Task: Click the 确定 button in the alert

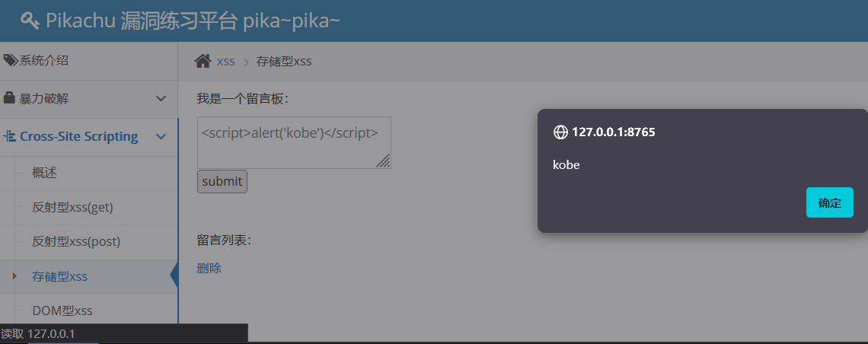Action: pyautogui.click(x=829, y=202)
